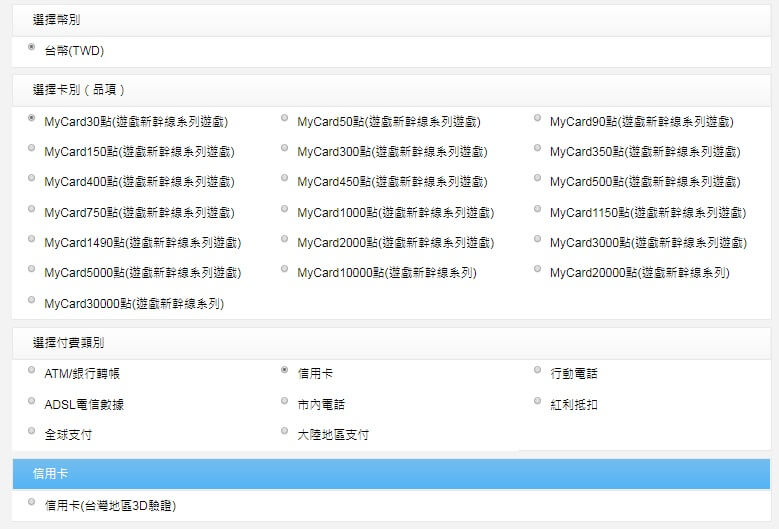Choose MyCard30點 card option
This screenshot has height=529, width=779.
tap(31, 118)
